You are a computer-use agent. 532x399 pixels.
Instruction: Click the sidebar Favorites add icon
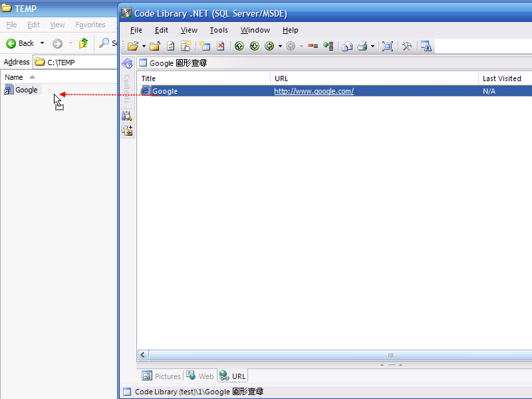tap(127, 130)
